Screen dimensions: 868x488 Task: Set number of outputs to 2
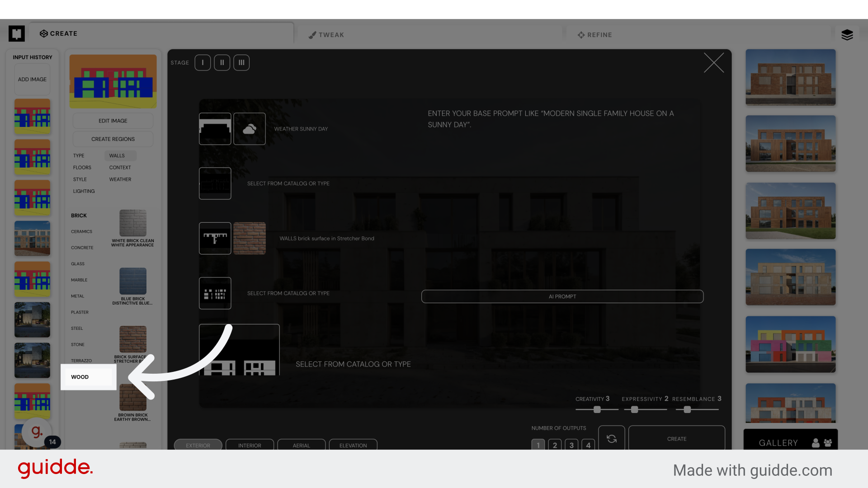555,445
